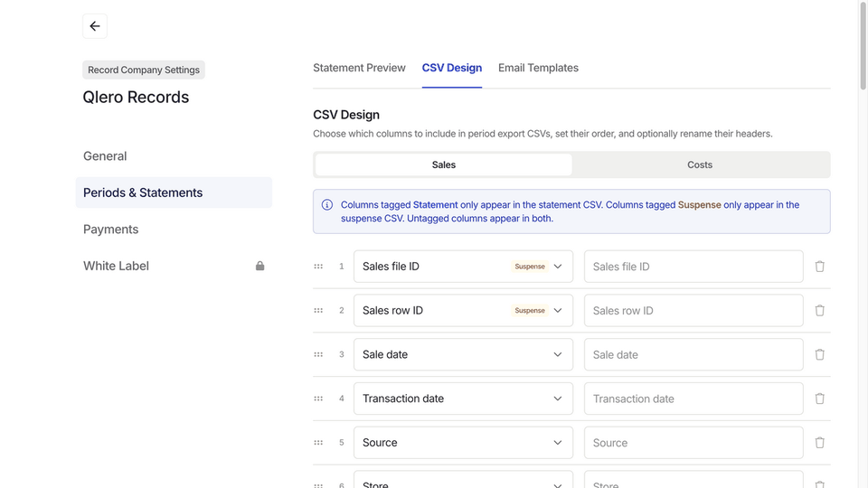The image size is (868, 488).
Task: Open Periods & Statements in sidebar
Action: tap(174, 192)
